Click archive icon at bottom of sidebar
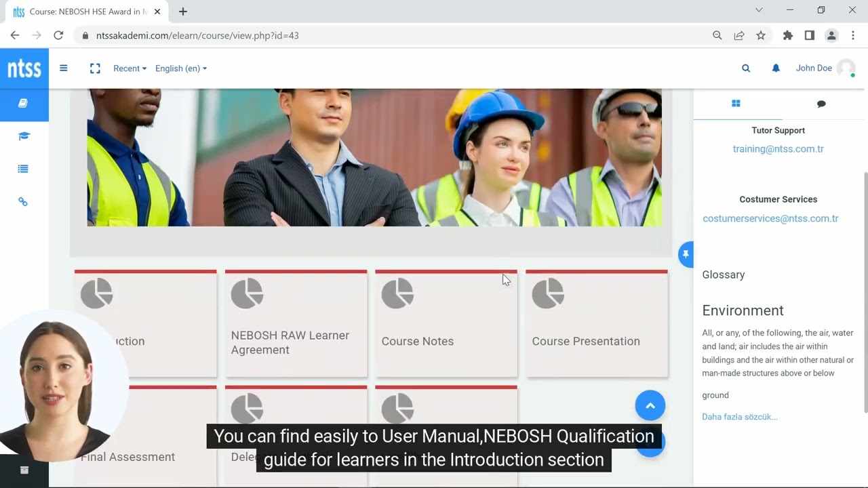 tap(24, 470)
